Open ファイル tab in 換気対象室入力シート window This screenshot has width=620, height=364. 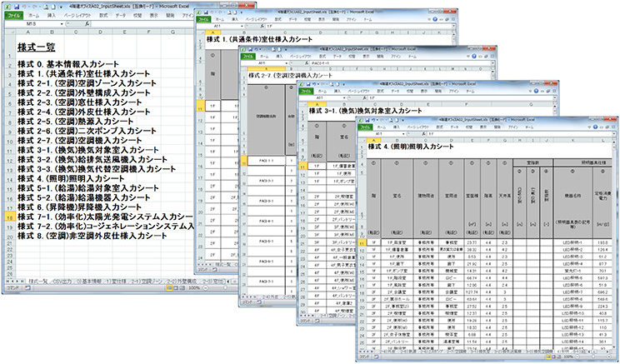[307, 91]
